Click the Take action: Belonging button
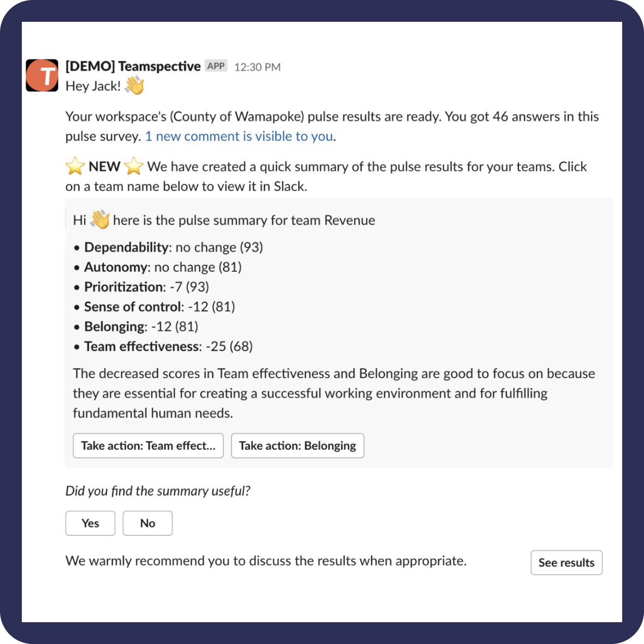The height and width of the screenshot is (644, 644). point(297,445)
